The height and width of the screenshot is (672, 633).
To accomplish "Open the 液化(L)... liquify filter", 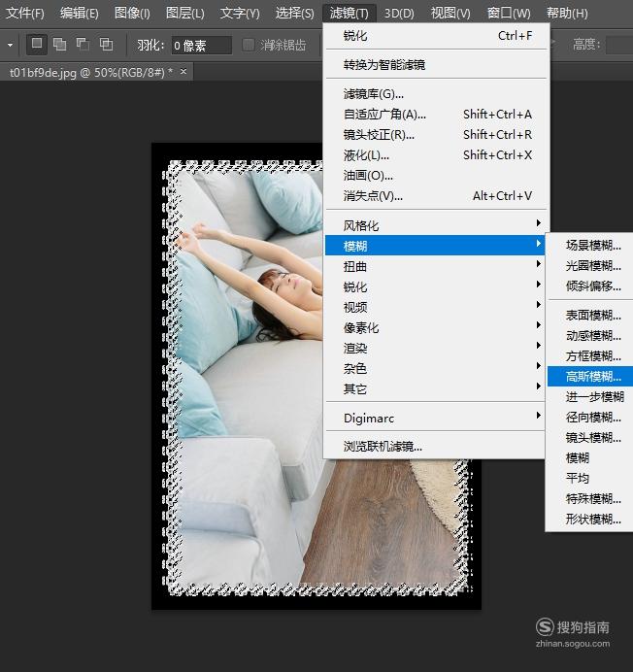I will coord(436,155).
